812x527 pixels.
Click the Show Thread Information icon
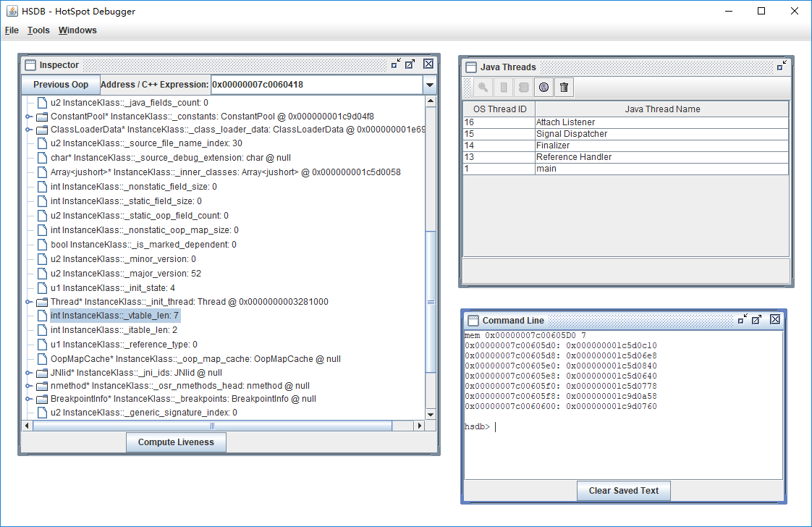[544, 88]
